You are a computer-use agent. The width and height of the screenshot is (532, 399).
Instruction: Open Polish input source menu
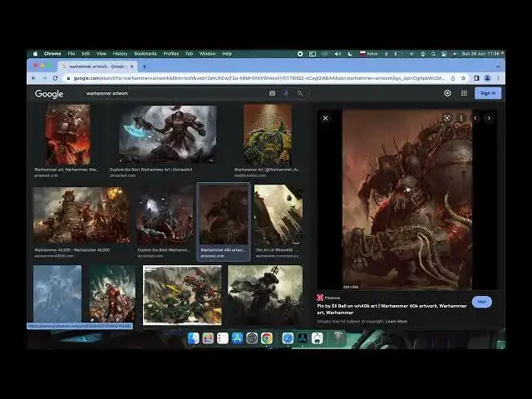click(x=368, y=53)
